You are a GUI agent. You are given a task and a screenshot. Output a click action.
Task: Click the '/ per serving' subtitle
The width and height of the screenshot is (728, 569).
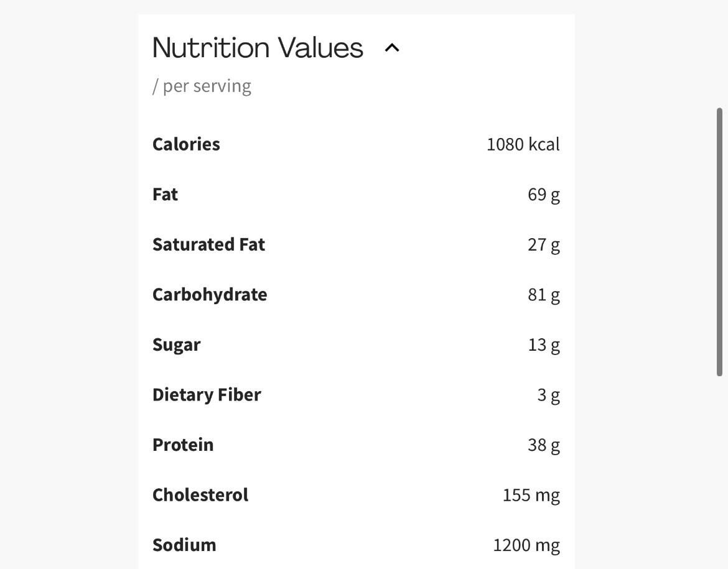click(x=202, y=86)
